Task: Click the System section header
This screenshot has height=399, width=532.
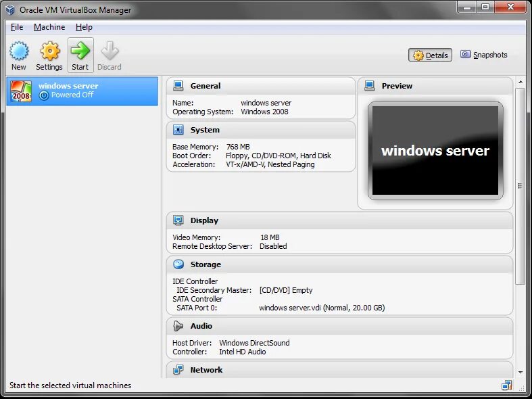Action: [x=260, y=130]
